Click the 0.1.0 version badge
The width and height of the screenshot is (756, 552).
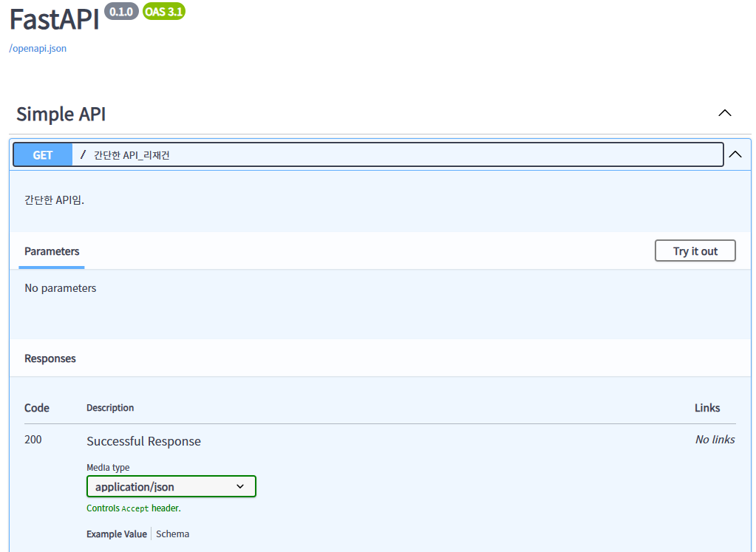pos(121,12)
